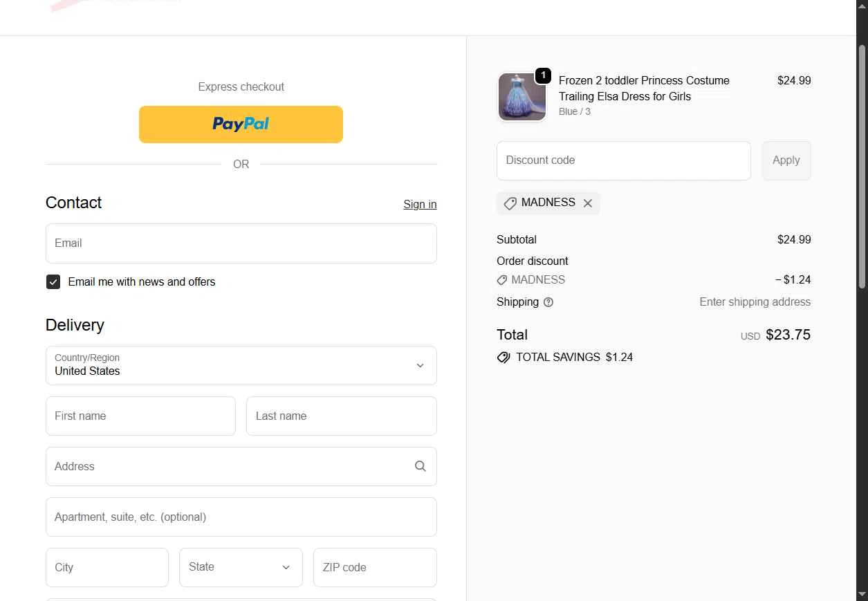
Task: Click the Elsa dress product thumbnail
Action: (x=522, y=97)
